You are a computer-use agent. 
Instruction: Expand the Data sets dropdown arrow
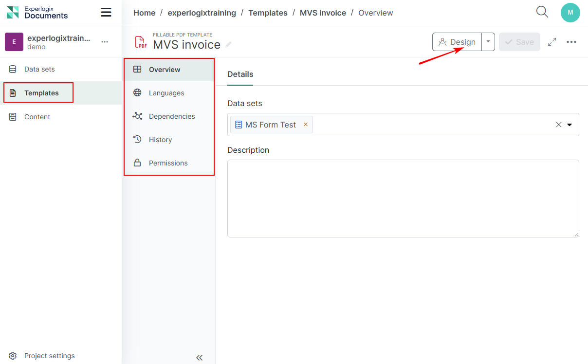pos(570,125)
